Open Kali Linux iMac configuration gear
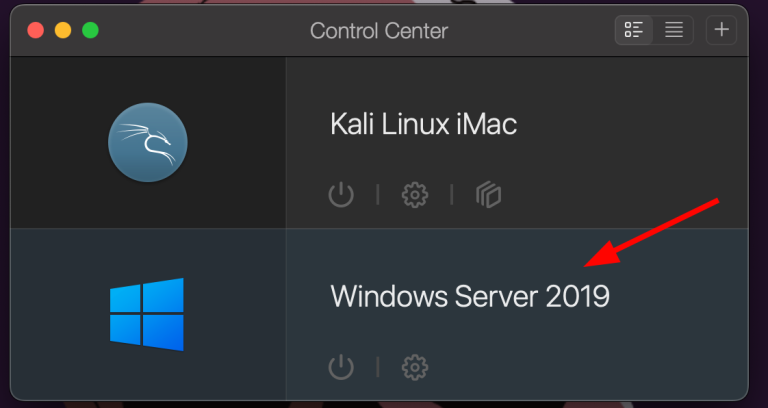 pyautogui.click(x=415, y=195)
